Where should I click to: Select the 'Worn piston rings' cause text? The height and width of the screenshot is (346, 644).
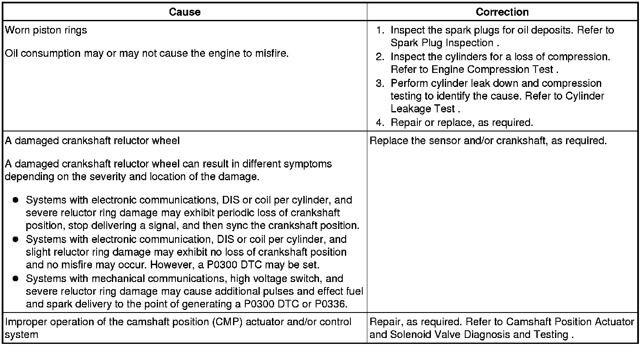click(46, 31)
